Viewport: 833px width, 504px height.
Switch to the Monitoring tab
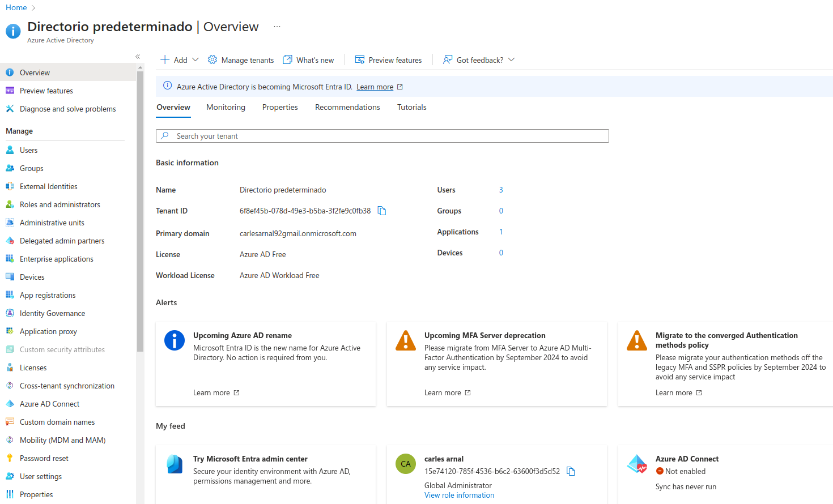pos(226,107)
